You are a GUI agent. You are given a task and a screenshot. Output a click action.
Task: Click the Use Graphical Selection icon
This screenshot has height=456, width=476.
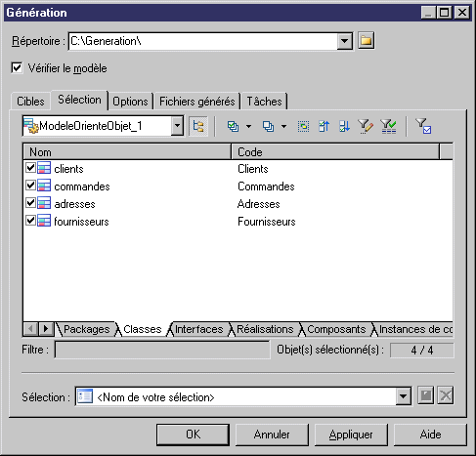303,126
